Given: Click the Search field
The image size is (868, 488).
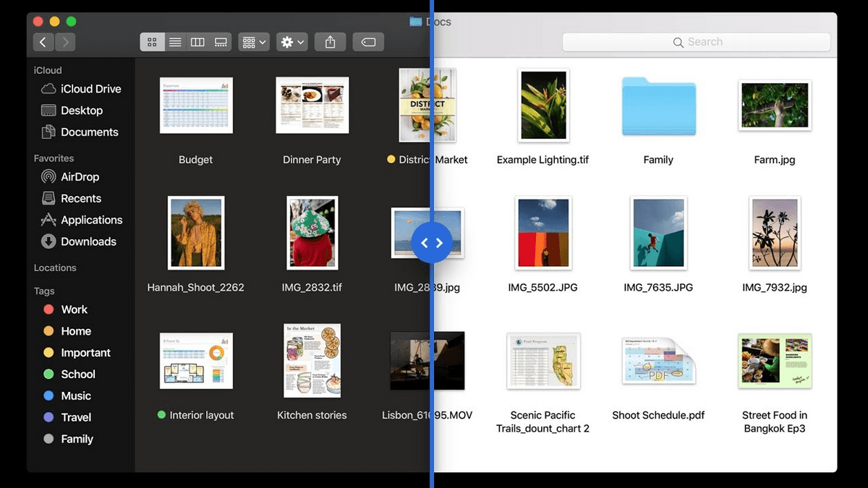Looking at the screenshot, I should click(697, 42).
